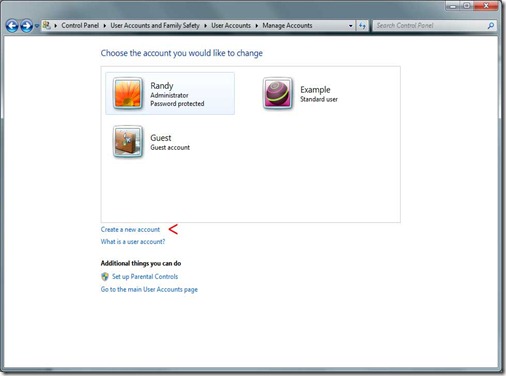Expand arrow after Control Panel breadcrumb
The image size is (506, 376).
point(105,26)
